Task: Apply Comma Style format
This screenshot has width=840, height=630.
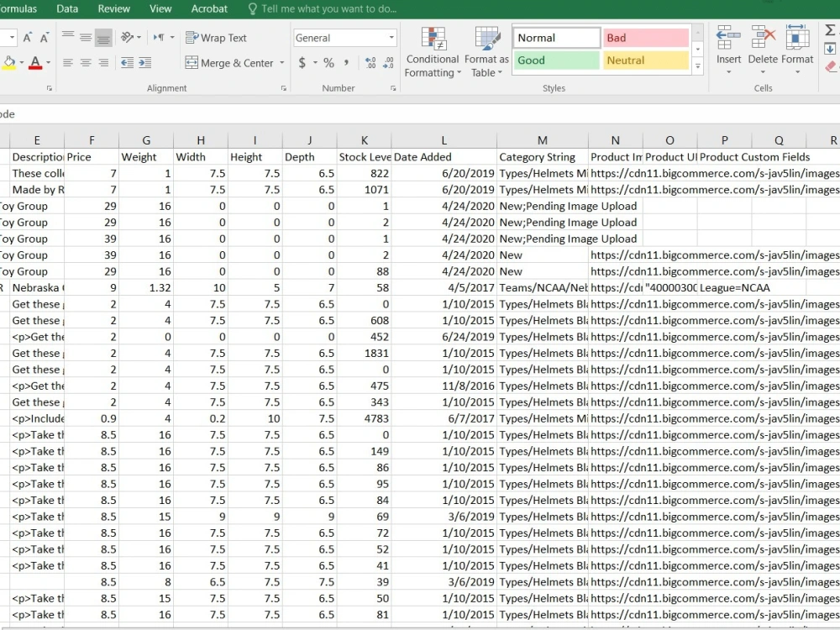Action: (347, 63)
